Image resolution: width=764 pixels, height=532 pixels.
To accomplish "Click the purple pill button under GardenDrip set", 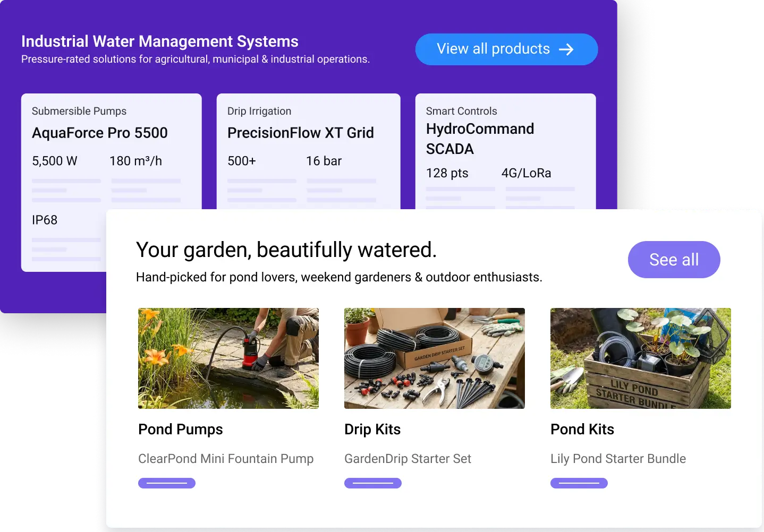I will click(x=373, y=483).
